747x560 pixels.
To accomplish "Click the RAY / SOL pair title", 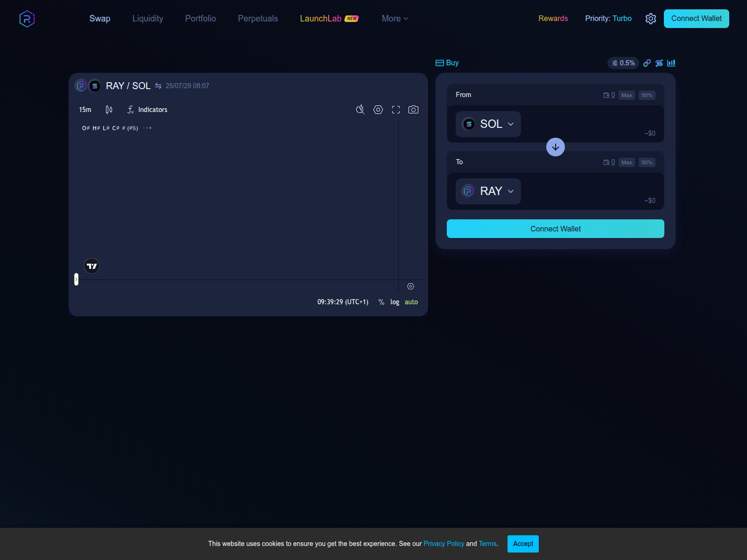I will point(128,86).
